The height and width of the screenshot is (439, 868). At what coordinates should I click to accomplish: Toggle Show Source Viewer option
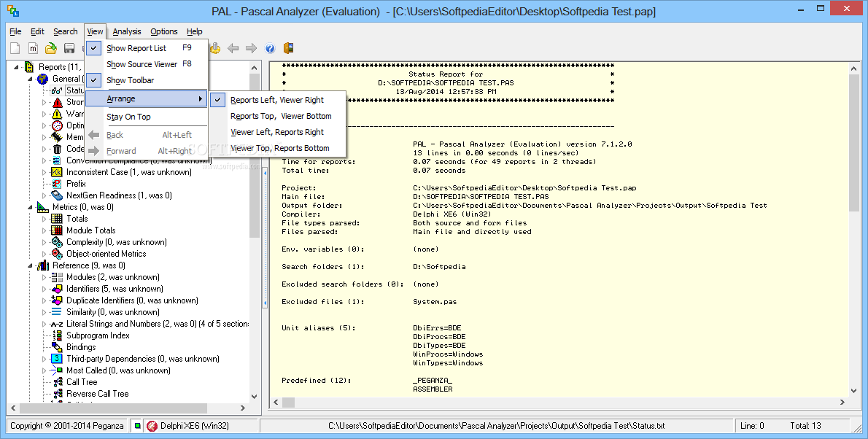click(x=147, y=64)
